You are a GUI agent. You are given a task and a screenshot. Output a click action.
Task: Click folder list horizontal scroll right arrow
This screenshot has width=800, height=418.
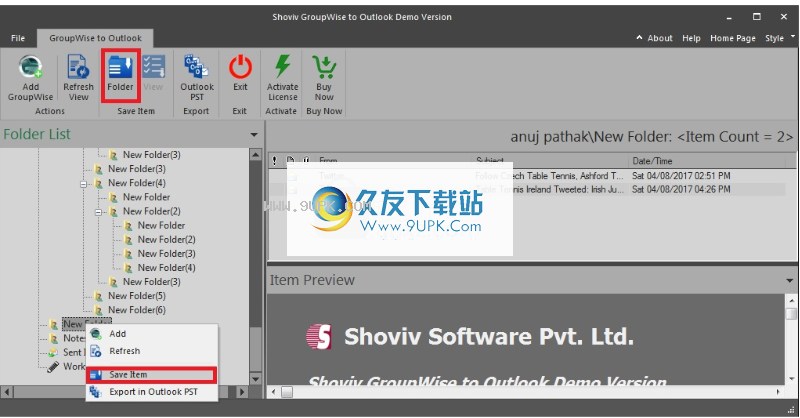[242, 392]
